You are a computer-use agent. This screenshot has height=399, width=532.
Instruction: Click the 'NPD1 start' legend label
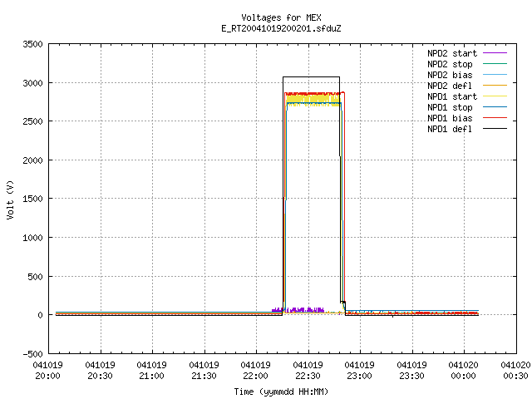452,96
